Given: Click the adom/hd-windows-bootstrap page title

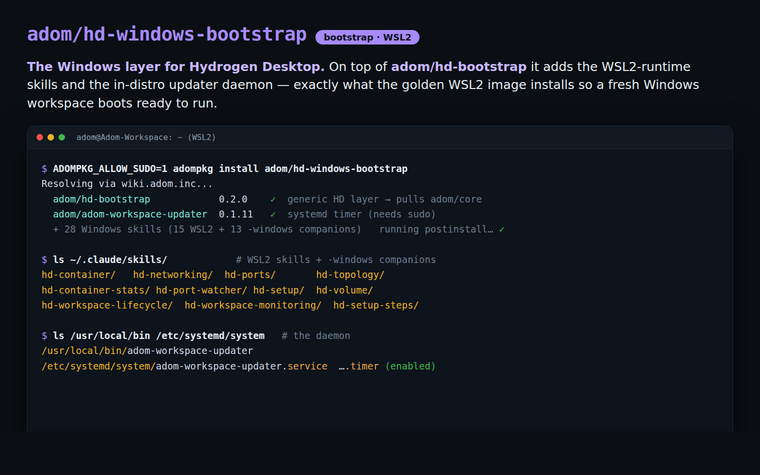Looking at the screenshot, I should click(x=167, y=34).
